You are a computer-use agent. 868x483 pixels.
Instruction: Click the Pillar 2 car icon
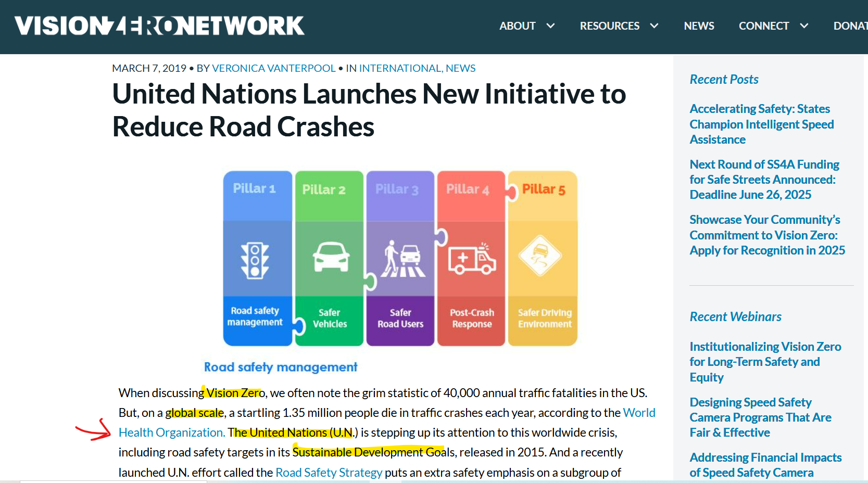tap(331, 257)
